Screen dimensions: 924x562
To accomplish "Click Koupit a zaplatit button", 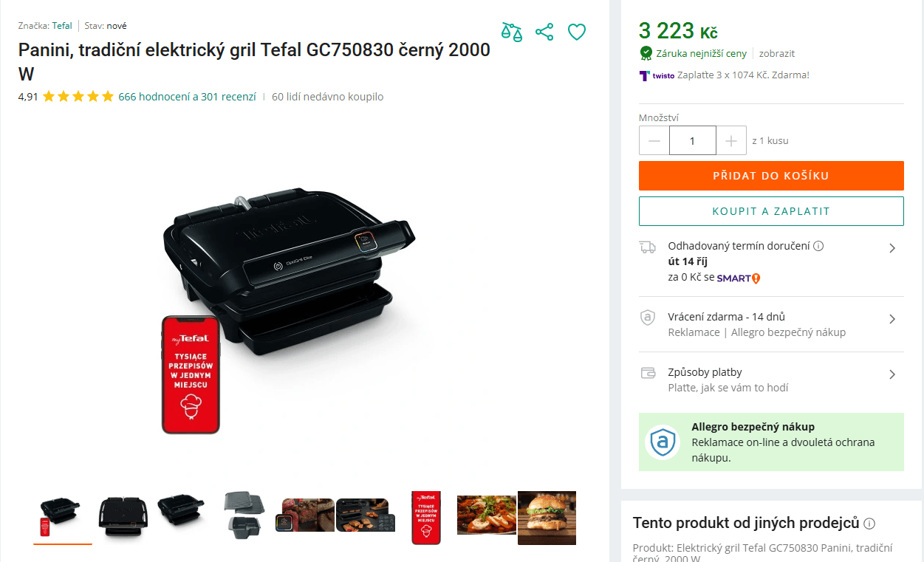I will [x=771, y=211].
